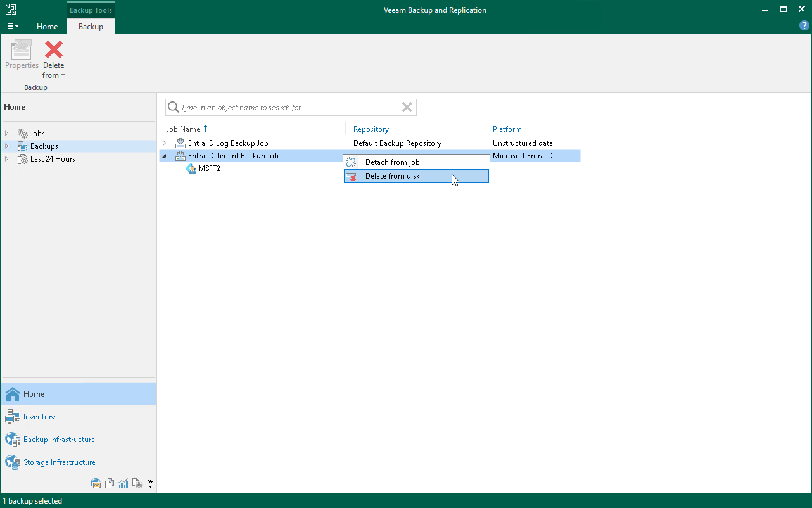The width and height of the screenshot is (812, 508).
Task: Open the Analytics chart view icon
Action: pyautogui.click(x=124, y=484)
